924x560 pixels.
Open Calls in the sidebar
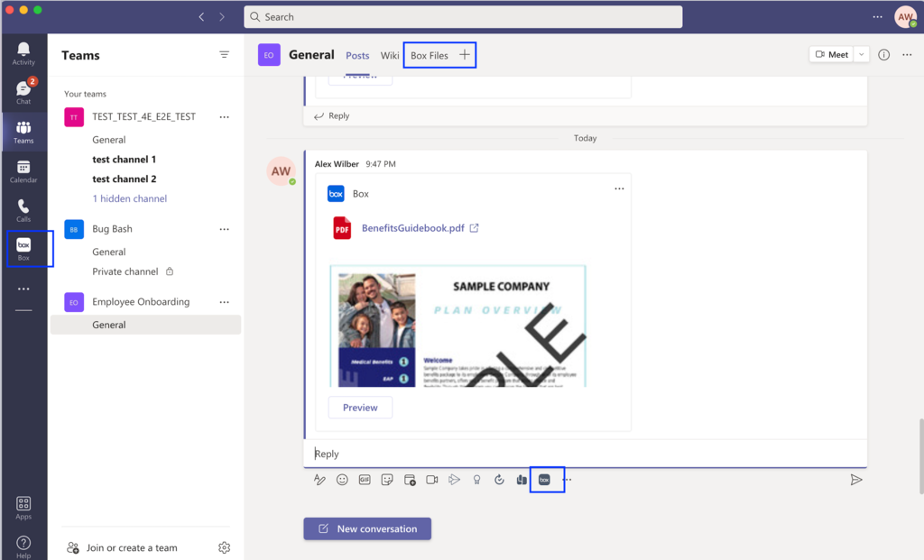tap(23, 210)
